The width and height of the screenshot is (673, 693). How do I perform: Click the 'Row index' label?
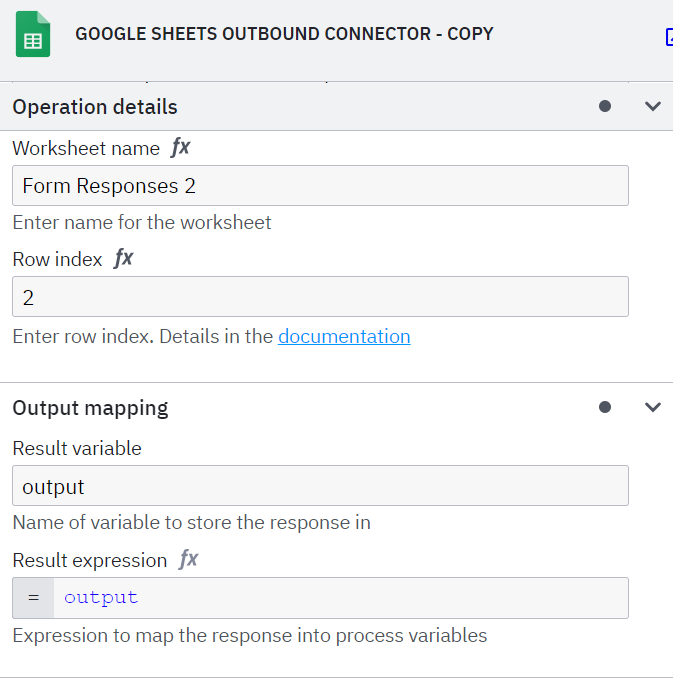click(57, 259)
